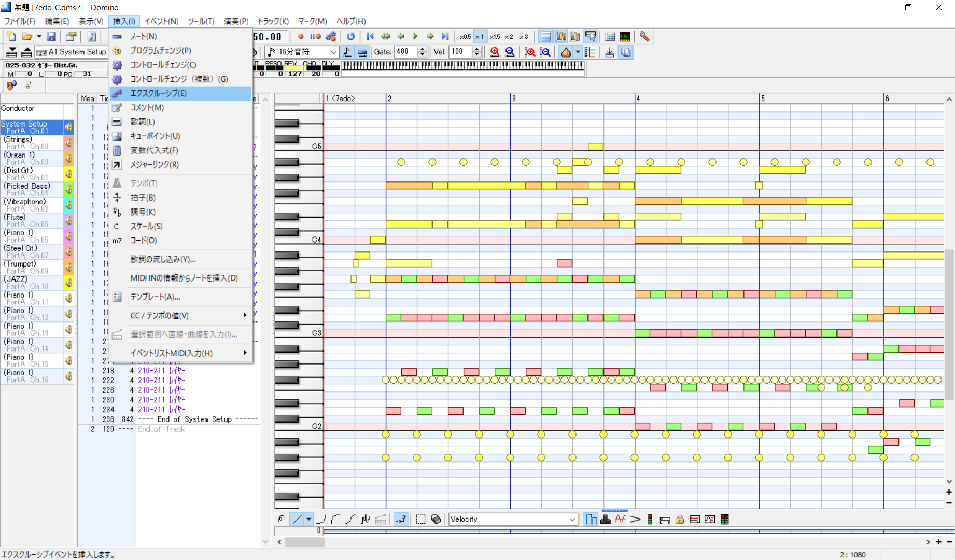Click the stamp icon in bottom toolbar
Viewport: 955px width, 560px height.
[x=605, y=519]
